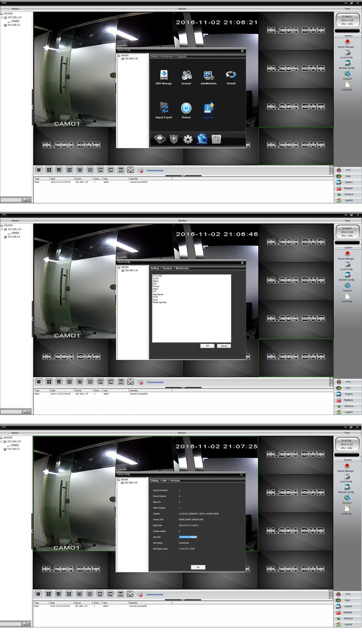The image size is (362, 644).
Task: Select 192.168.1.10 inside the Version dialog tree
Action: (131, 483)
